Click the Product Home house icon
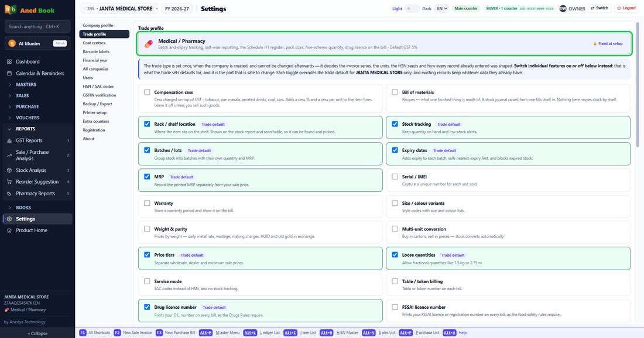Viewport: 644px width, 338px height. click(x=9, y=230)
